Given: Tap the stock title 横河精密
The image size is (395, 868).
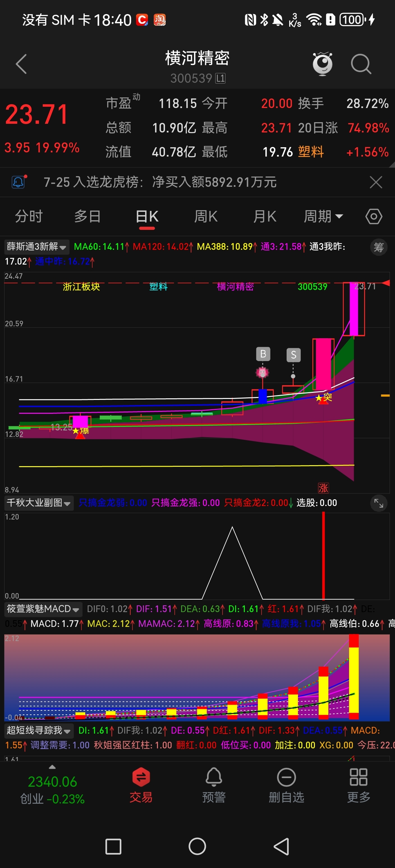Looking at the screenshot, I should click(197, 58).
